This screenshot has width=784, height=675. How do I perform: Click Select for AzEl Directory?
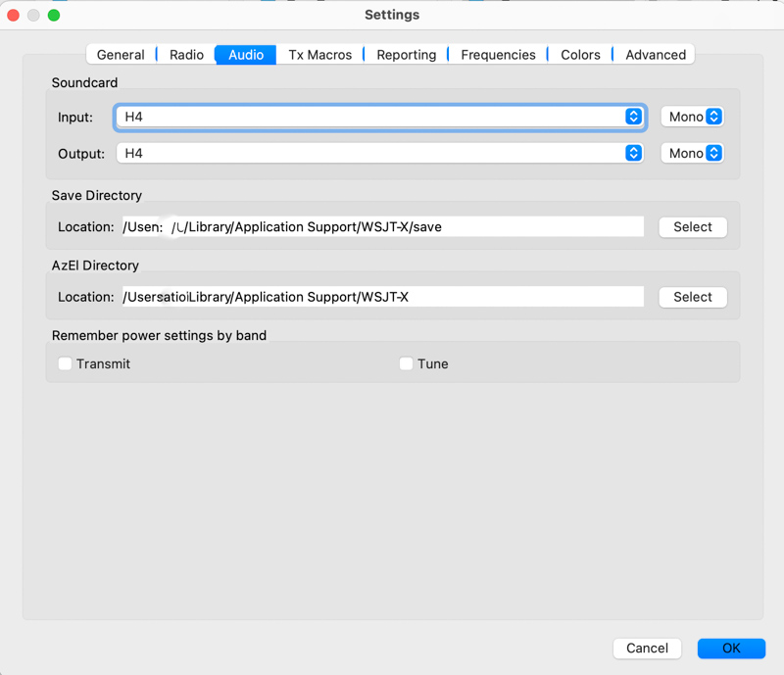pyautogui.click(x=692, y=297)
